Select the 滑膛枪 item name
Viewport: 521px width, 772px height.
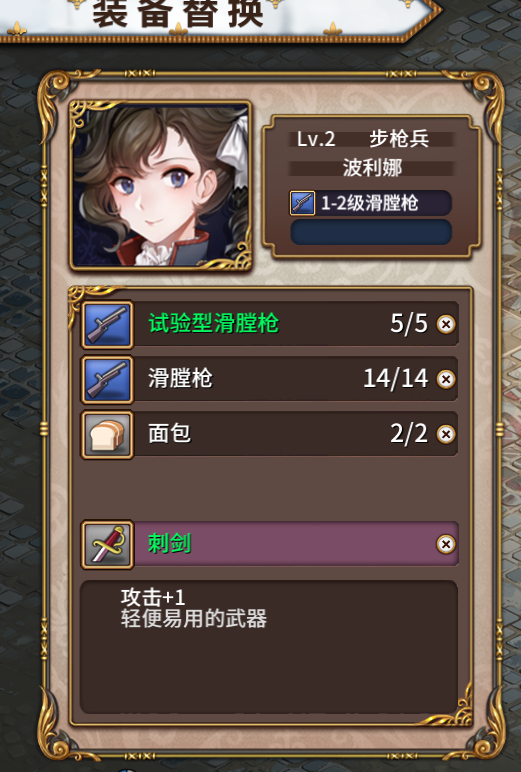(x=180, y=379)
